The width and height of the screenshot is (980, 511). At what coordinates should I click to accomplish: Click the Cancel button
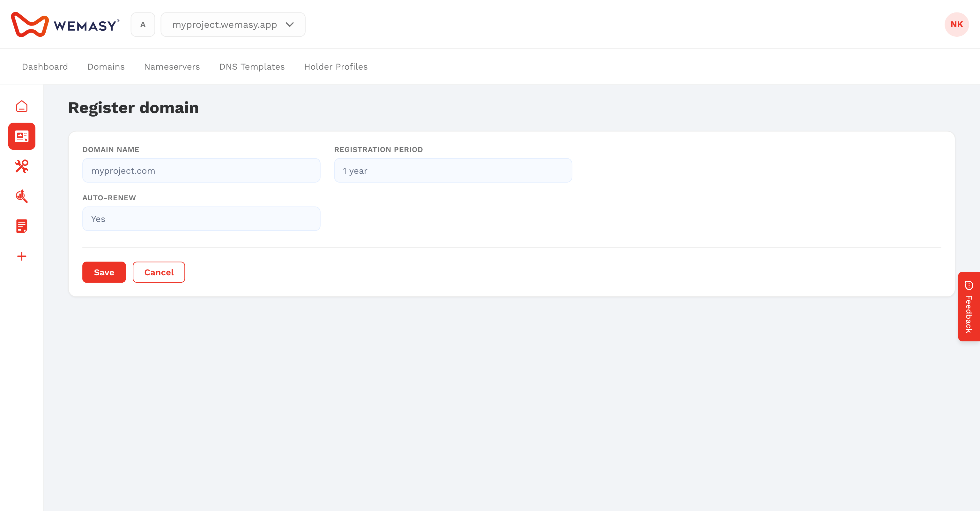pyautogui.click(x=159, y=272)
